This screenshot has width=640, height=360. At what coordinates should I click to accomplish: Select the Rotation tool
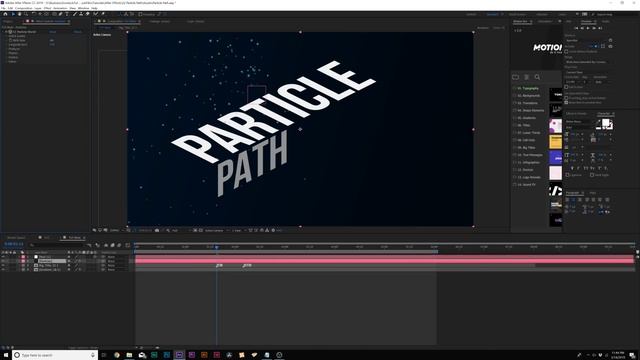[34, 14]
